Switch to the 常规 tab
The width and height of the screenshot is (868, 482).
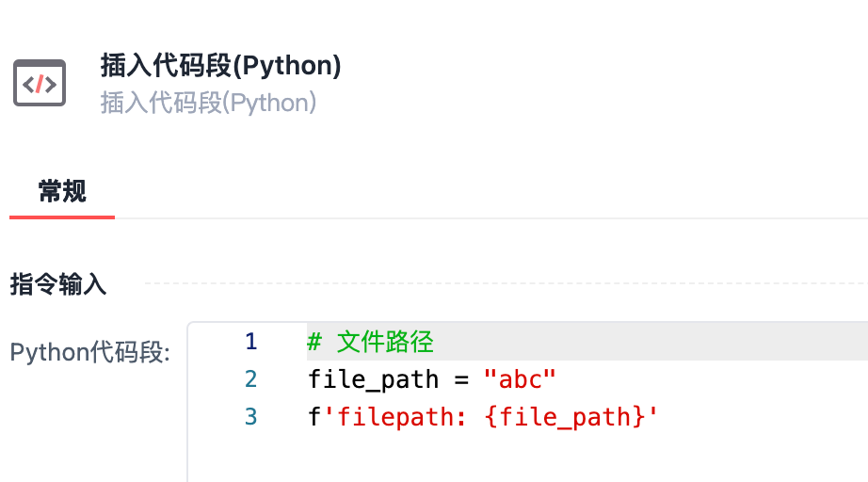(x=62, y=191)
